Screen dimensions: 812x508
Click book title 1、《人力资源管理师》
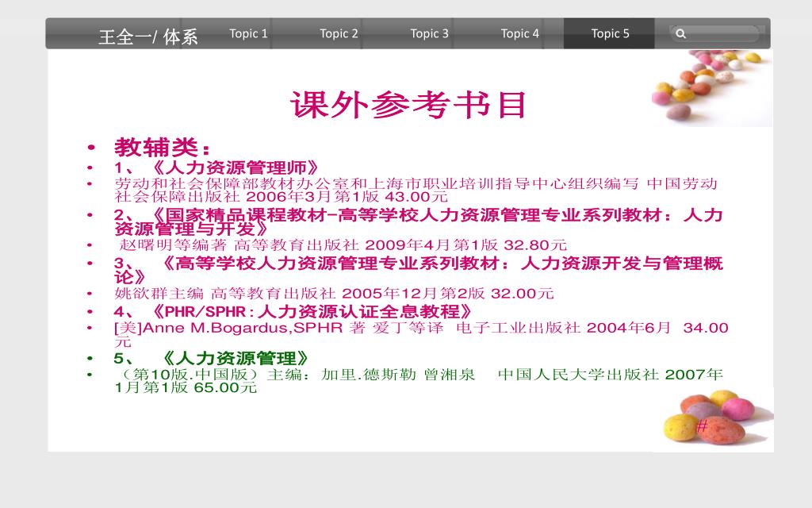[x=216, y=168]
